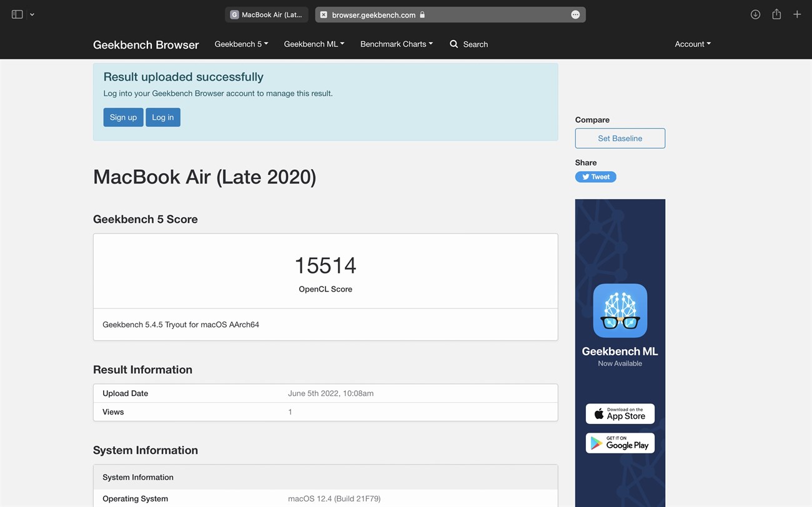The height and width of the screenshot is (507, 812).
Task: Focus the browser.geekbench.com address field
Action: point(450,14)
